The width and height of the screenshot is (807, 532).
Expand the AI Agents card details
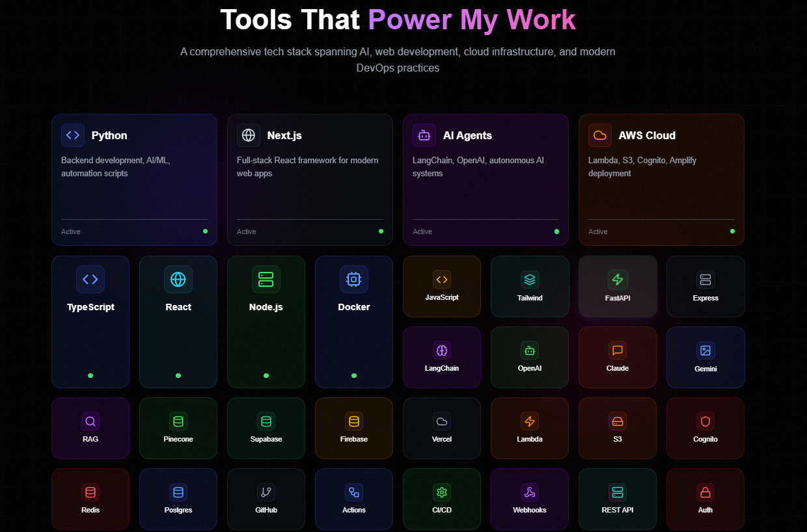click(486, 180)
